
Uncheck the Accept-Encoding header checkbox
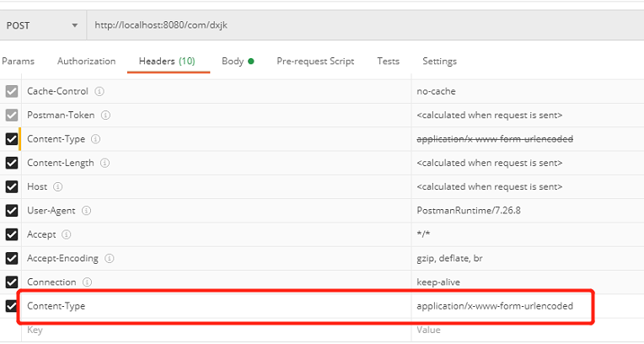pos(12,258)
